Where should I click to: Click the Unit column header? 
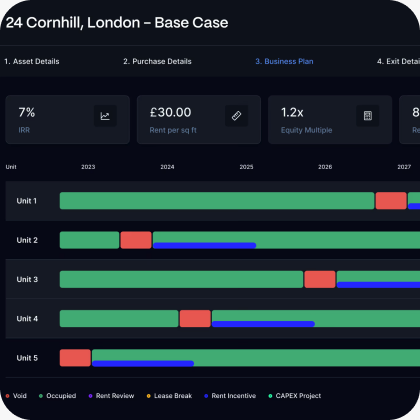click(11, 167)
